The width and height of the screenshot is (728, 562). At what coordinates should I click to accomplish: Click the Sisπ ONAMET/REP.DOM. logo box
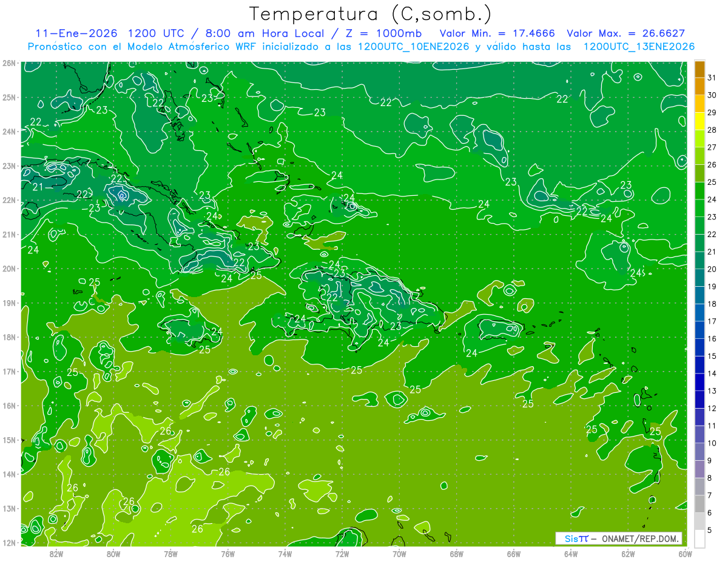coord(619,538)
